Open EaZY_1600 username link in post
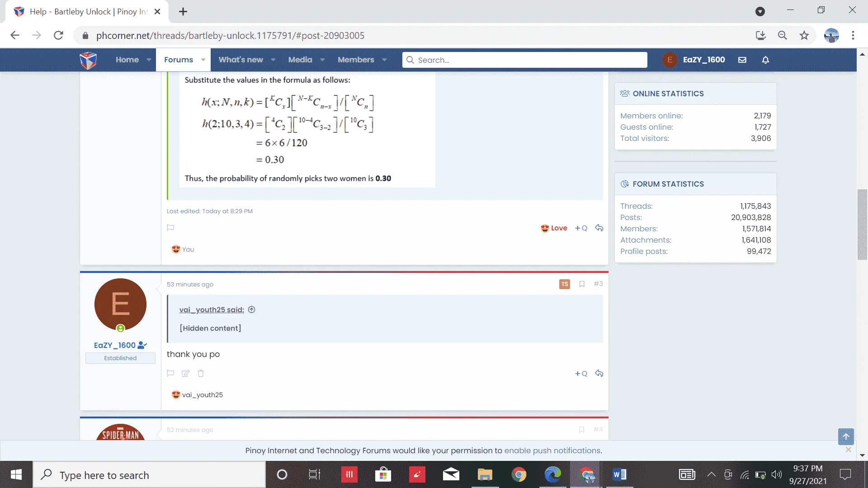Image resolution: width=868 pixels, height=488 pixels. pos(115,345)
